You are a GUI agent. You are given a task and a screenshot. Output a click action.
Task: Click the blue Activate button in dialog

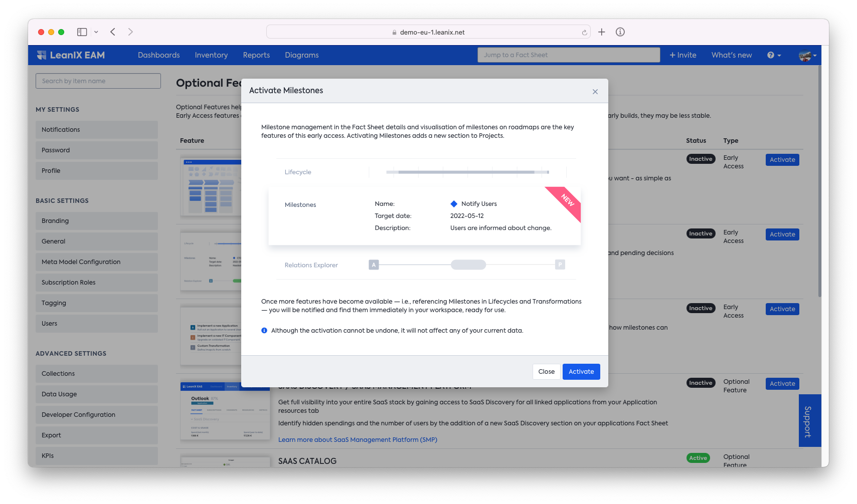[581, 372]
